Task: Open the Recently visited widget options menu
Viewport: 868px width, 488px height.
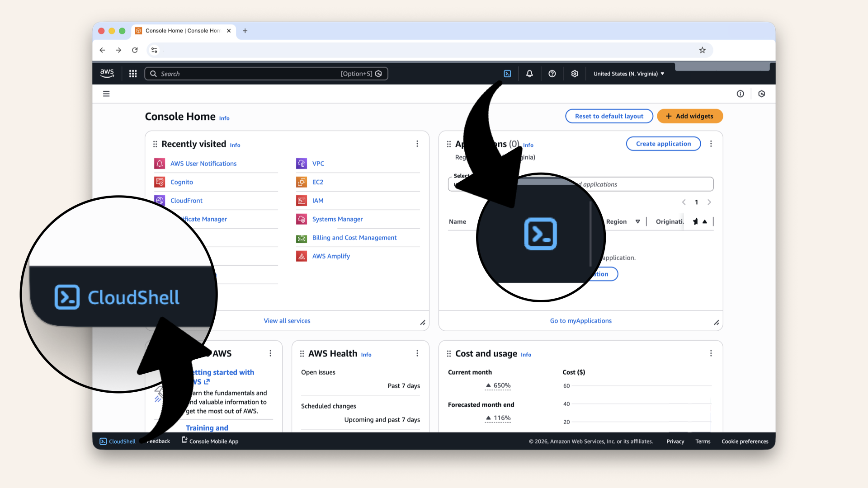Action: coord(417,144)
